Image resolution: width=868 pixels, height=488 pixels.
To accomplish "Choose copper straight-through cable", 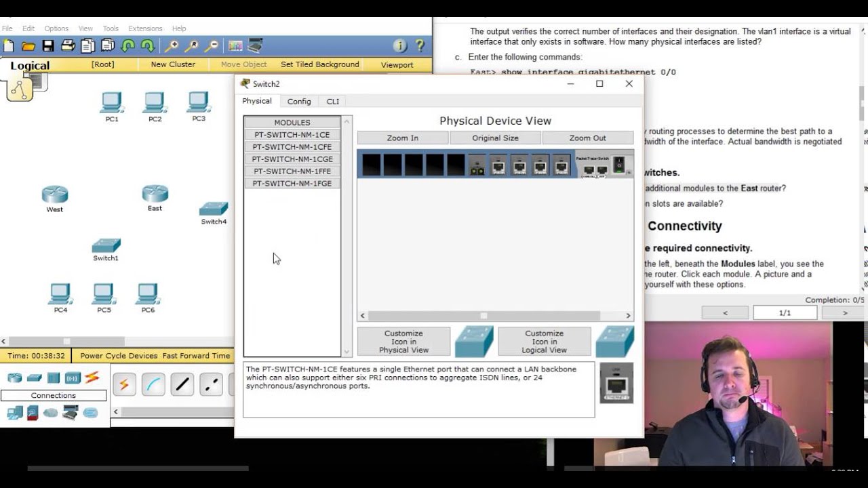I will coord(182,384).
